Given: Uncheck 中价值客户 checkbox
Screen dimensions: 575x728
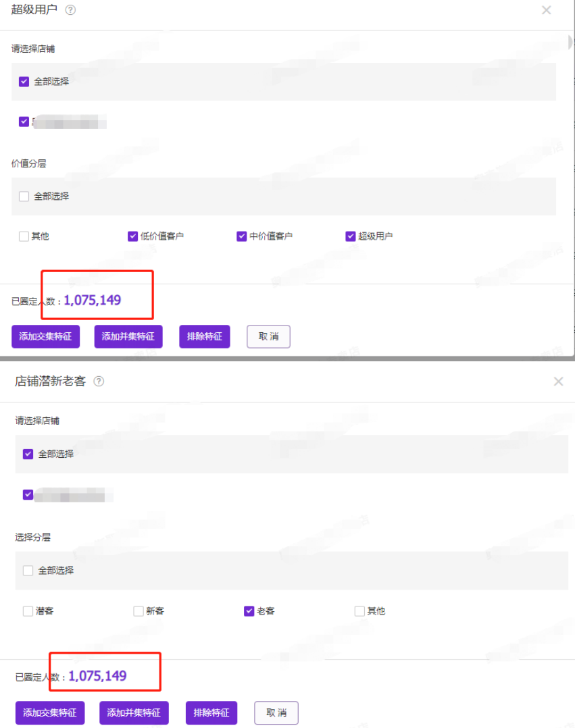Looking at the screenshot, I should click(x=241, y=236).
